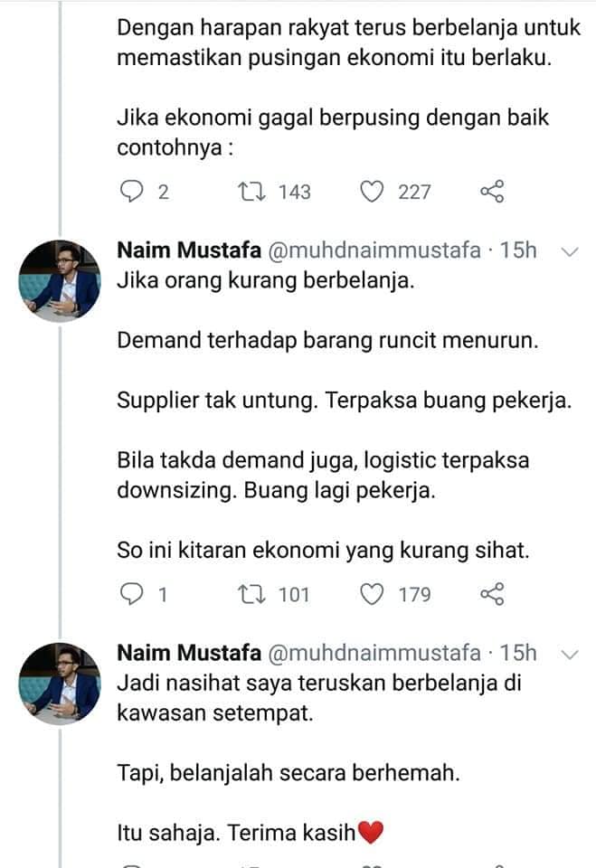The width and height of the screenshot is (596, 868).
Task: Open 15h timestamp of 'Jadi nasihat' tweet
Action: pyautogui.click(x=518, y=653)
